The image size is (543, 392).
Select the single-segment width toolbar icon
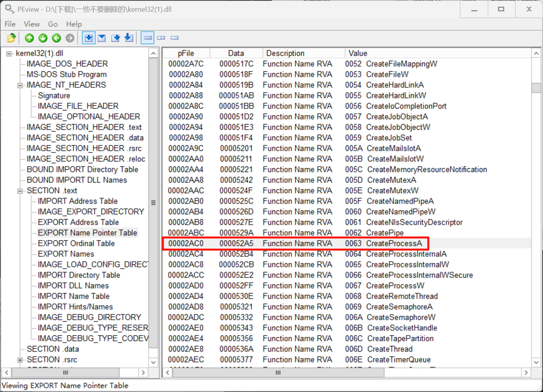175,38
